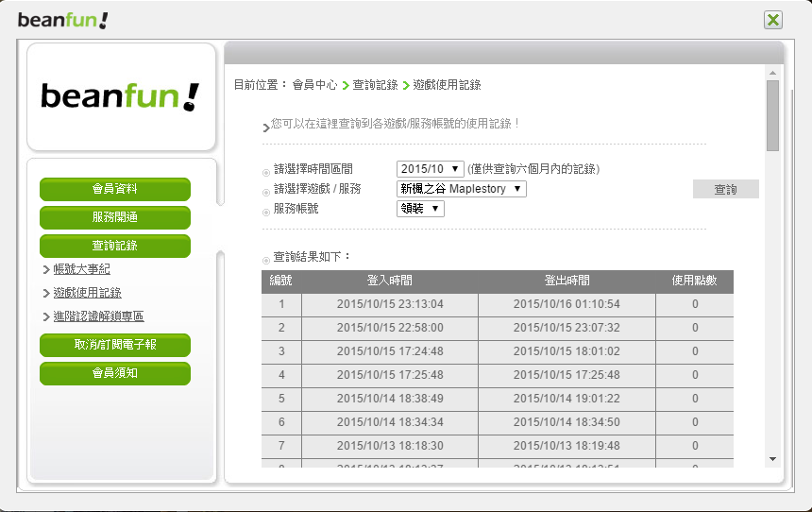Click 遊戲使用記錄 in breadcrumb path

pos(447,85)
